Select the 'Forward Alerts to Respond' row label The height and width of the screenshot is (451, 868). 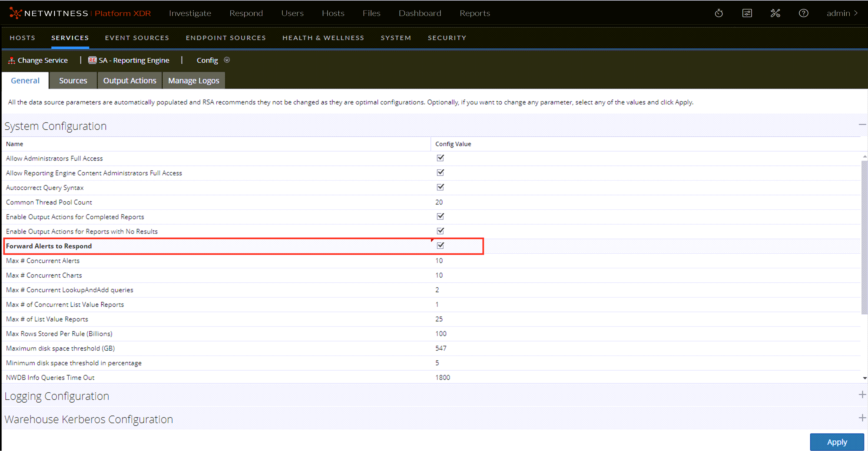[49, 246]
